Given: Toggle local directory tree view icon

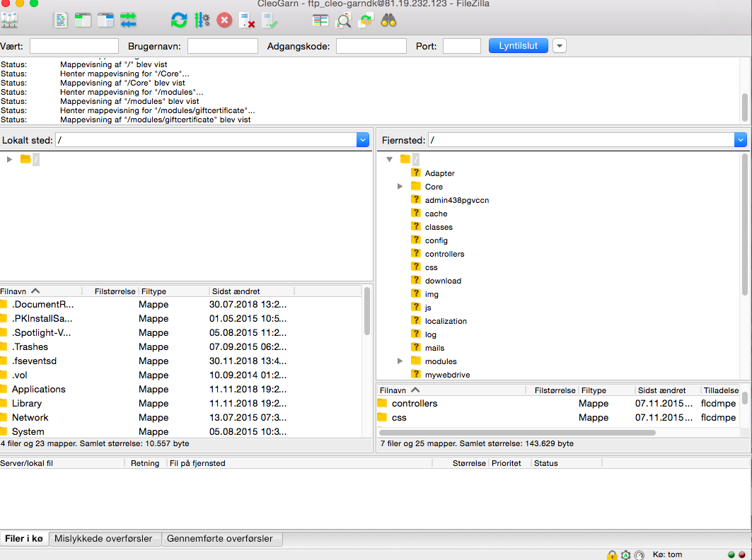Looking at the screenshot, I should click(x=83, y=21).
